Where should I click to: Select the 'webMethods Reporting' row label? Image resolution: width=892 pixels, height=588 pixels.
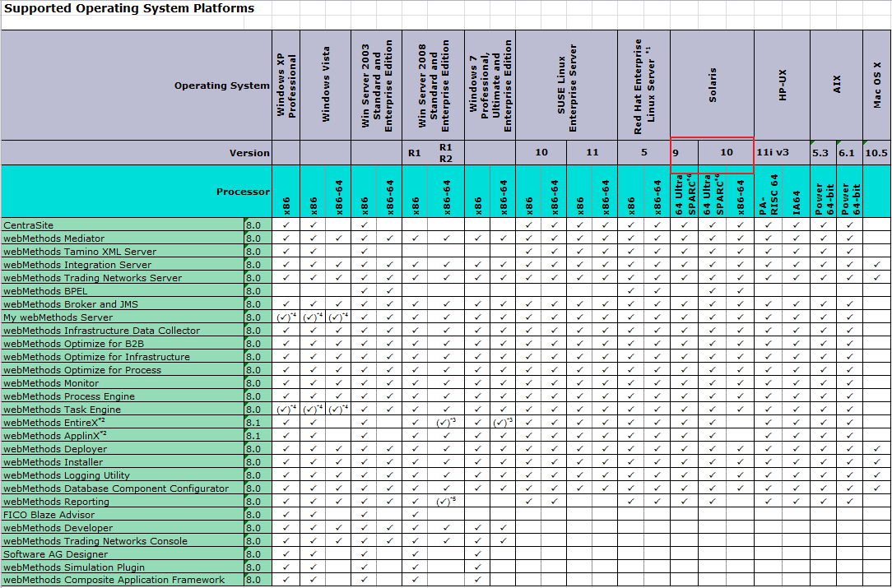pyautogui.click(x=123, y=502)
